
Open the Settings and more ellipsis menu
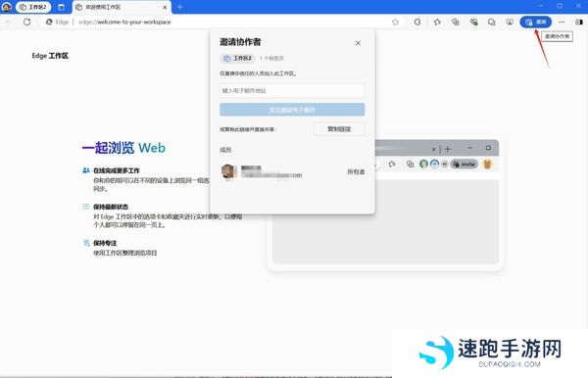pos(562,23)
